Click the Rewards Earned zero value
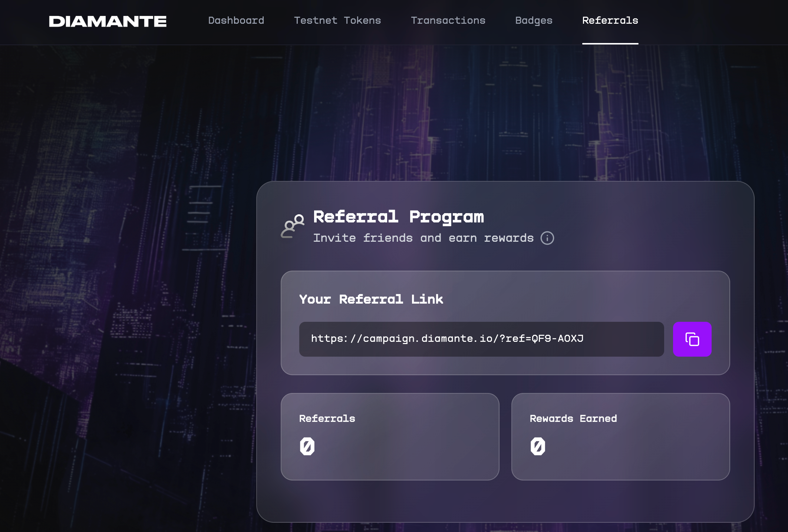788x532 pixels. click(538, 446)
